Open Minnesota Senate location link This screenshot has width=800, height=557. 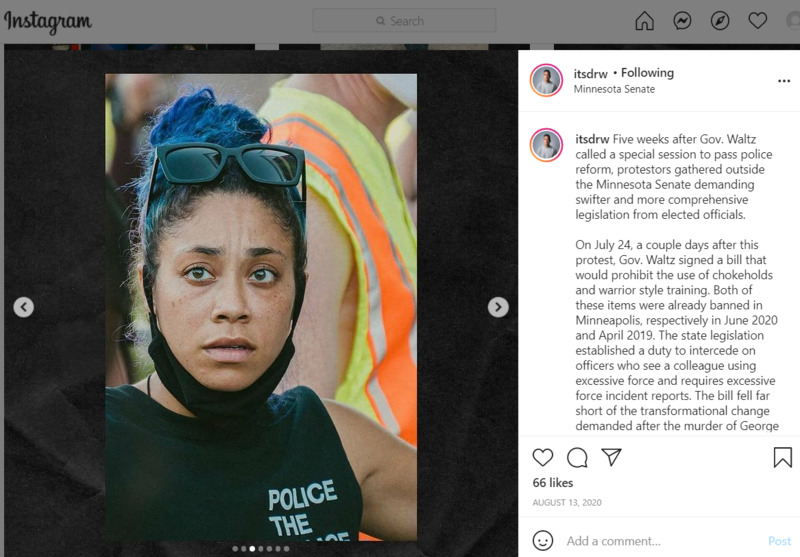pyautogui.click(x=614, y=89)
